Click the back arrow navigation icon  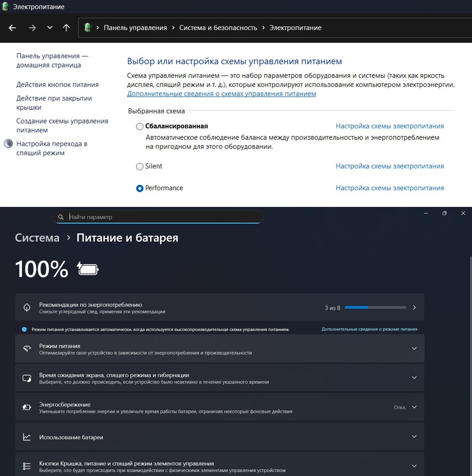[12, 28]
